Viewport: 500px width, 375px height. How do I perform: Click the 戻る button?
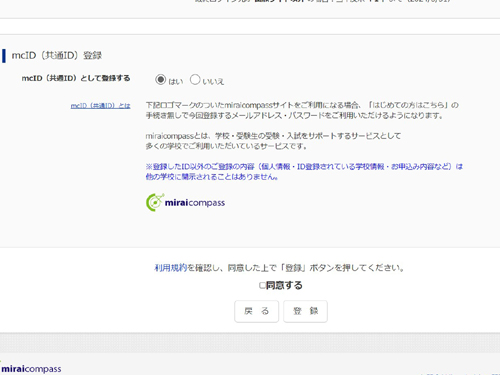click(256, 311)
